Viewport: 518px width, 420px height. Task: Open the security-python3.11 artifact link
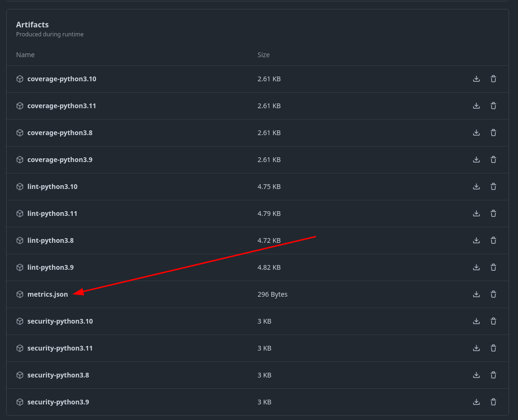[x=60, y=348]
